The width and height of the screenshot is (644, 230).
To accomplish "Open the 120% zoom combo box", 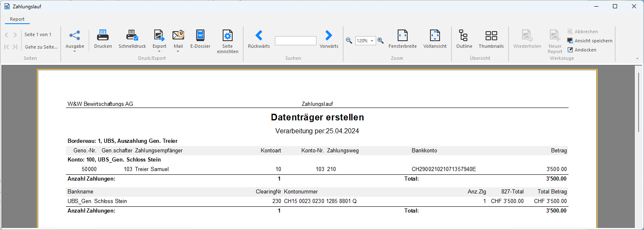I will pos(366,41).
